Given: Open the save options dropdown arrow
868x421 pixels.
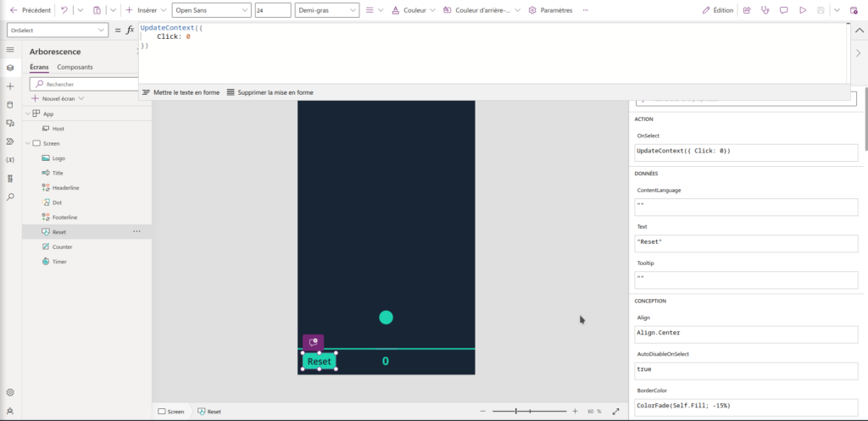Looking at the screenshot, I should (x=837, y=10).
